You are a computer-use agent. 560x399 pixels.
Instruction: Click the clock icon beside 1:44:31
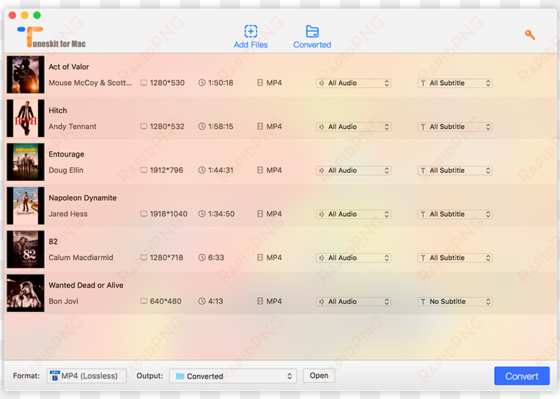pyautogui.click(x=202, y=170)
